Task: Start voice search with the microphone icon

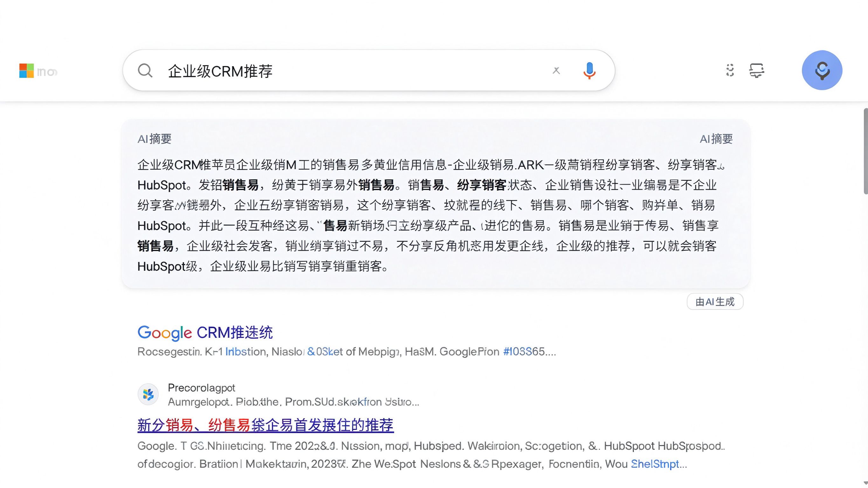Action: [x=589, y=71]
